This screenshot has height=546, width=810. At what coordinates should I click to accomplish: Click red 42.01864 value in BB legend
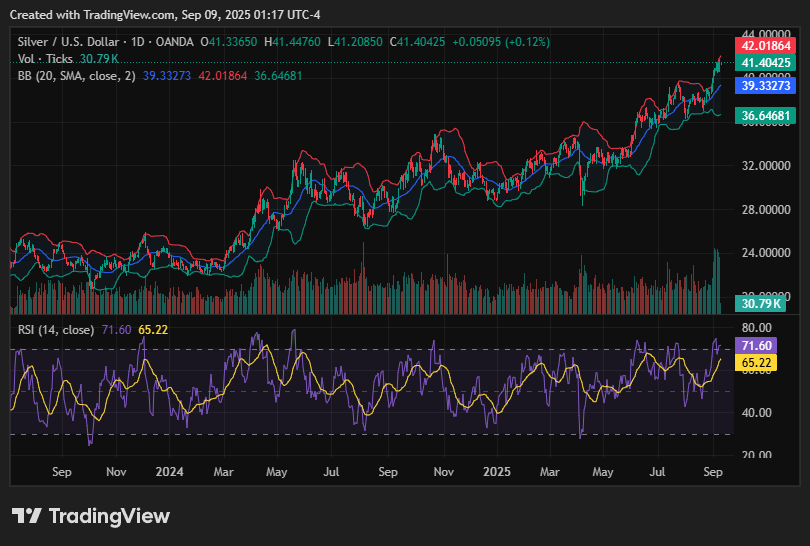(223, 76)
